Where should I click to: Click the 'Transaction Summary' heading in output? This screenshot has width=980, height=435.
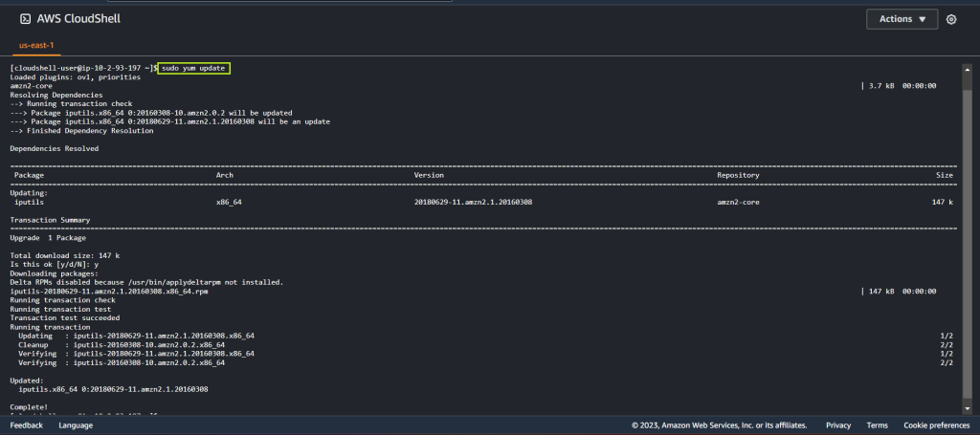(51, 220)
